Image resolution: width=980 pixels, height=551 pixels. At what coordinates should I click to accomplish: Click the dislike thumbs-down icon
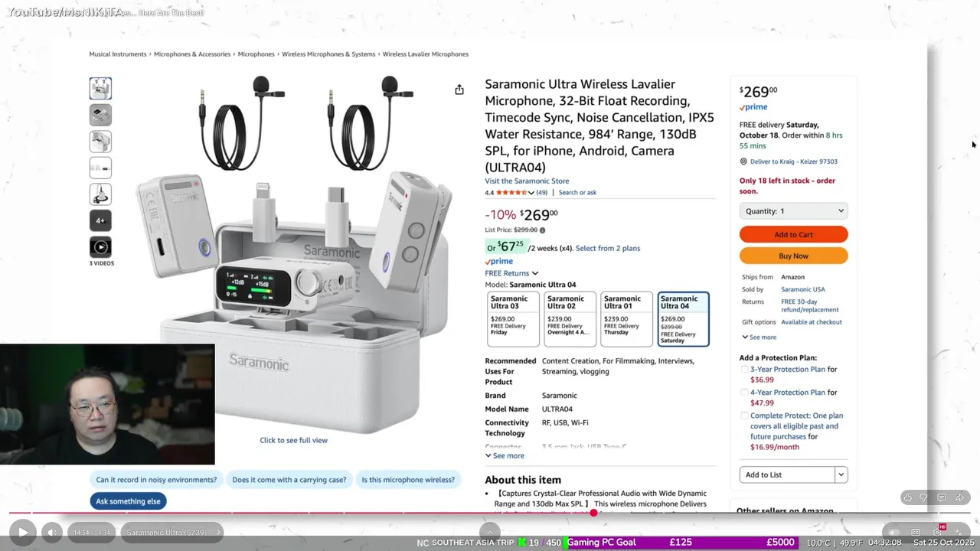(x=924, y=497)
